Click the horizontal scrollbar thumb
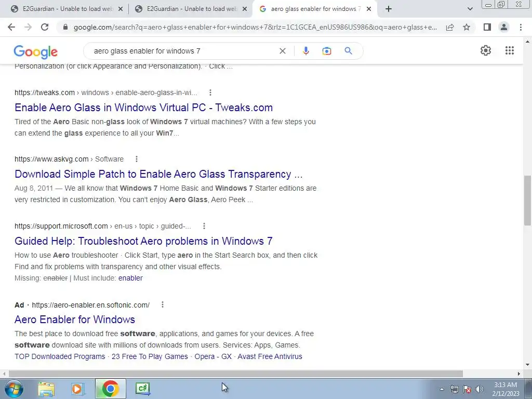The image size is (532, 399). pyautogui.click(x=236, y=374)
